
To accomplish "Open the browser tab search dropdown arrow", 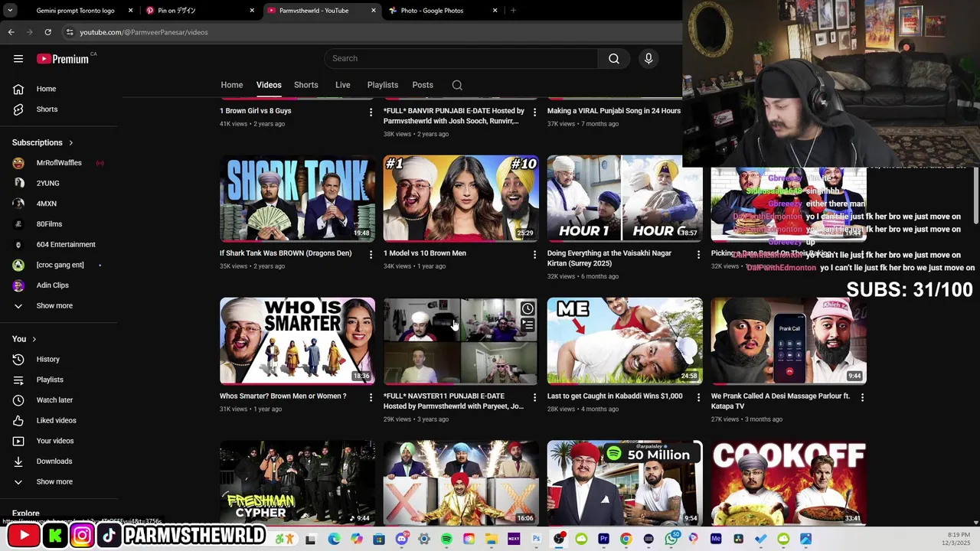I will (11, 11).
